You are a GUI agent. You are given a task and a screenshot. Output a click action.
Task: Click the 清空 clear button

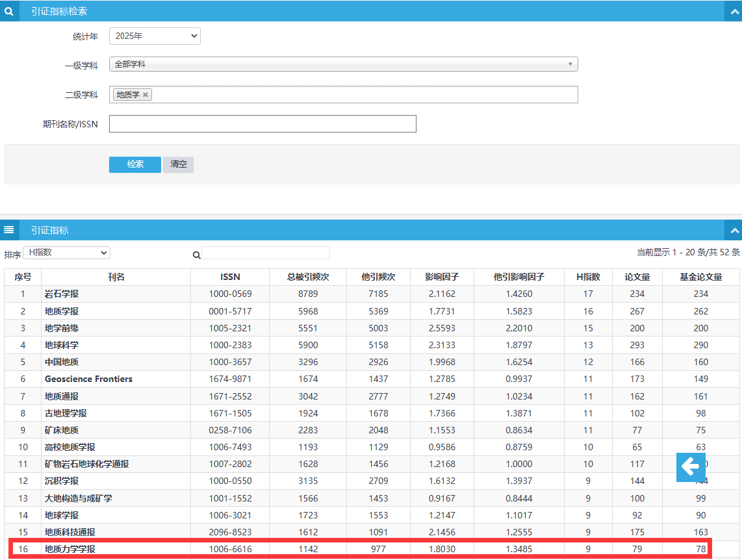click(x=179, y=164)
